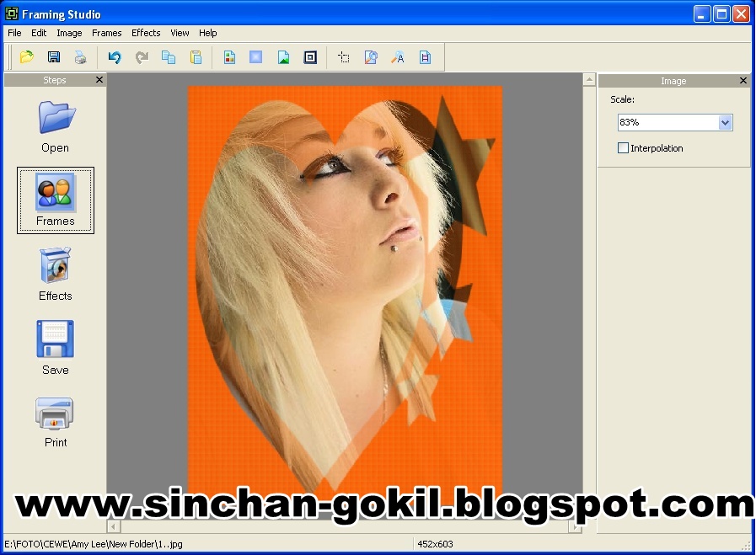Enable the Interpolation checkbox

624,147
